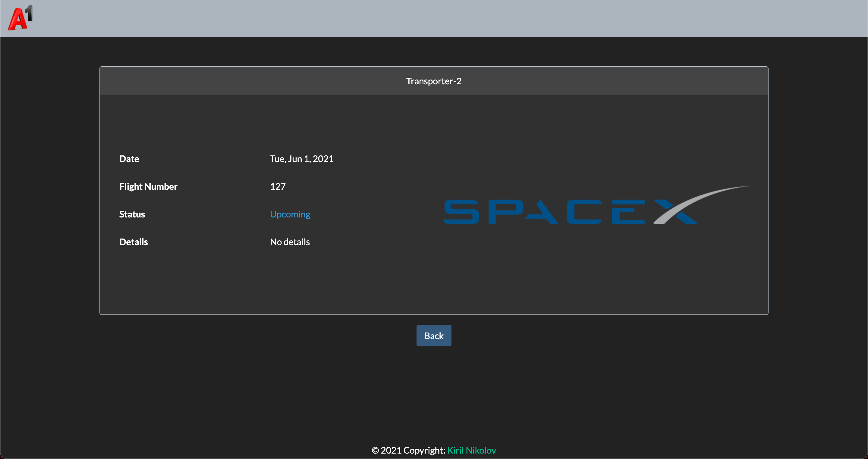Select the Date label
The height and width of the screenshot is (459, 868).
click(129, 159)
